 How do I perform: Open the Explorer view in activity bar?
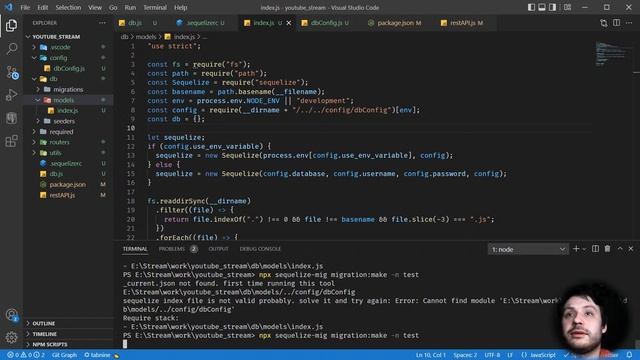11,25
